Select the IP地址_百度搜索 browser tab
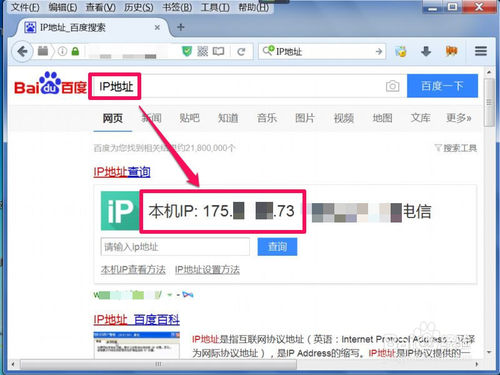Screen dimensions: 500x375 point(92,27)
